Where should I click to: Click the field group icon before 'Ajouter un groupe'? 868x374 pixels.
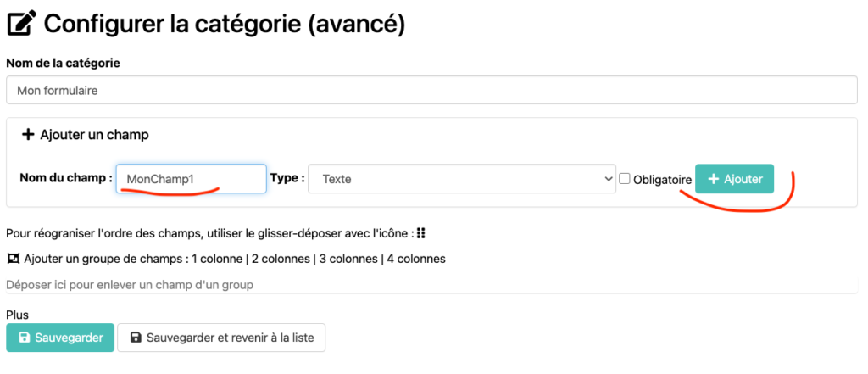[13, 259]
